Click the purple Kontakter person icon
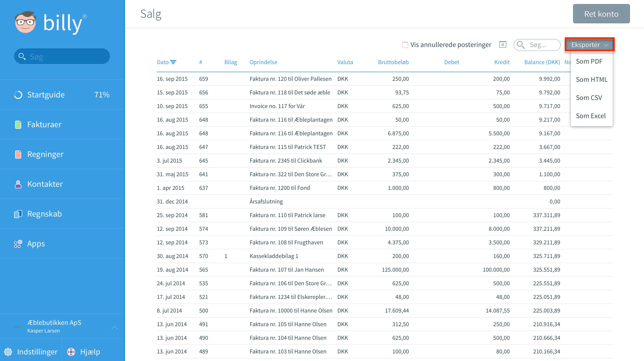The height and width of the screenshot is (361, 644). [18, 184]
